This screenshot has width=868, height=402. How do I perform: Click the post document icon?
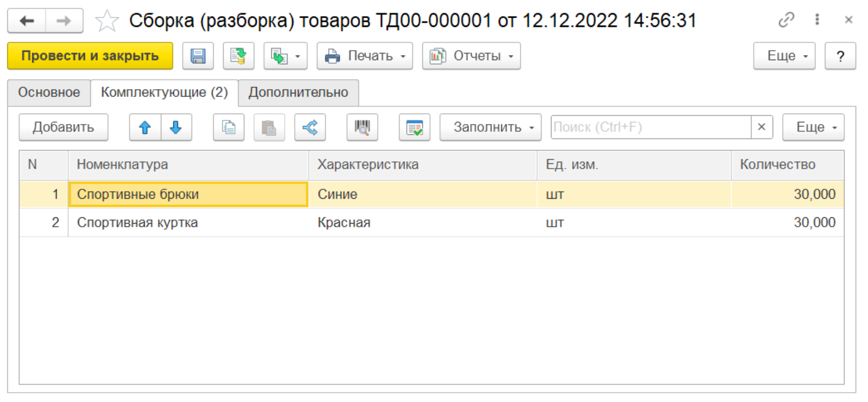(238, 56)
